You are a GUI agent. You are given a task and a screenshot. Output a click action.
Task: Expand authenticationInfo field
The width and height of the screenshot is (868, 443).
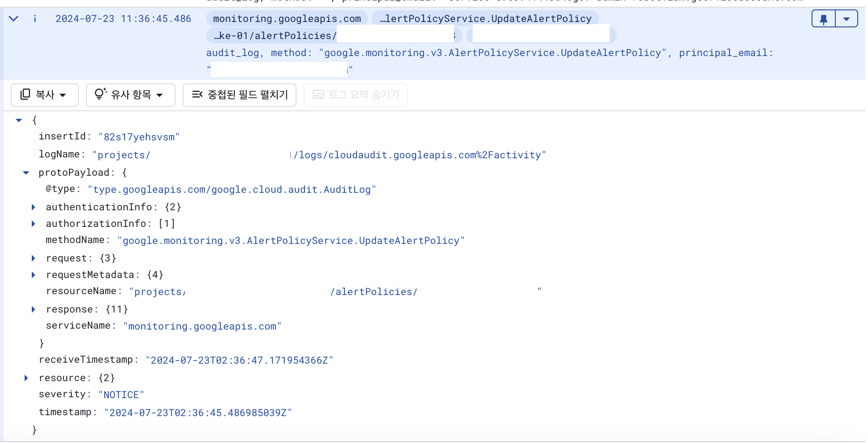click(x=33, y=207)
